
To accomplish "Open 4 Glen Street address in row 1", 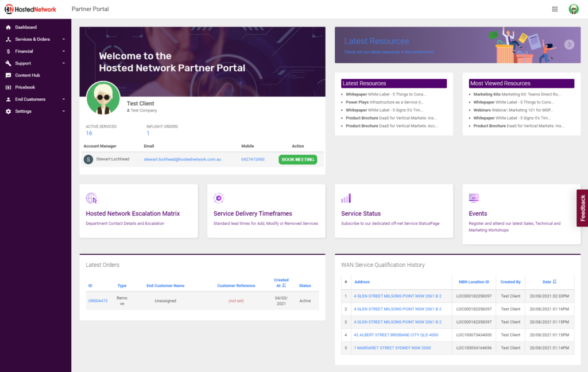I will 397,296.
